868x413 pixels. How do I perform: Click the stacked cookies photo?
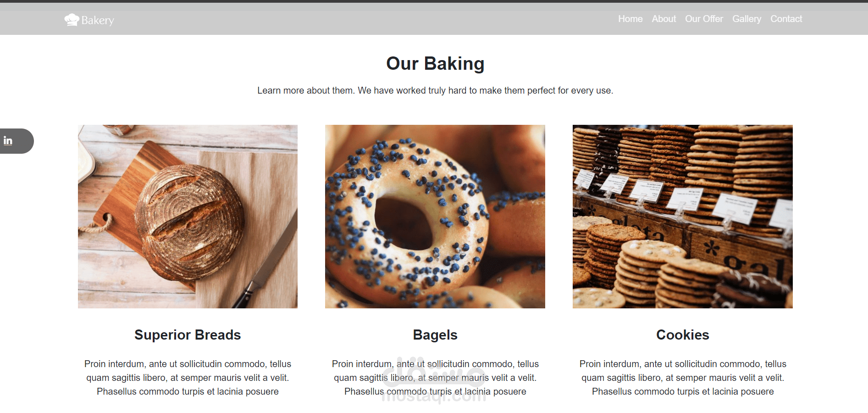click(x=683, y=217)
